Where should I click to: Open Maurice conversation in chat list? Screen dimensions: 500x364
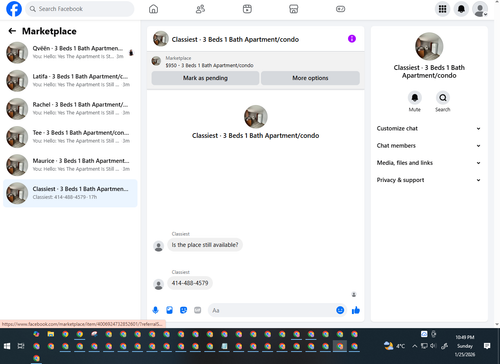(x=70, y=165)
